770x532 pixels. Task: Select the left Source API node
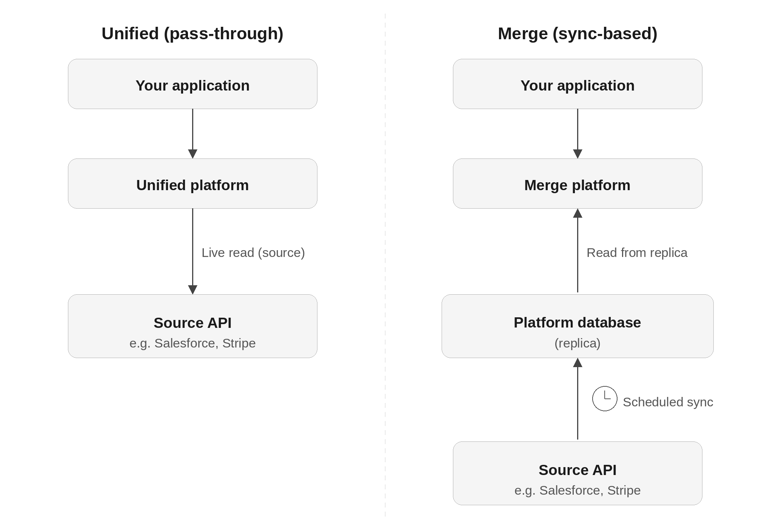(x=192, y=326)
